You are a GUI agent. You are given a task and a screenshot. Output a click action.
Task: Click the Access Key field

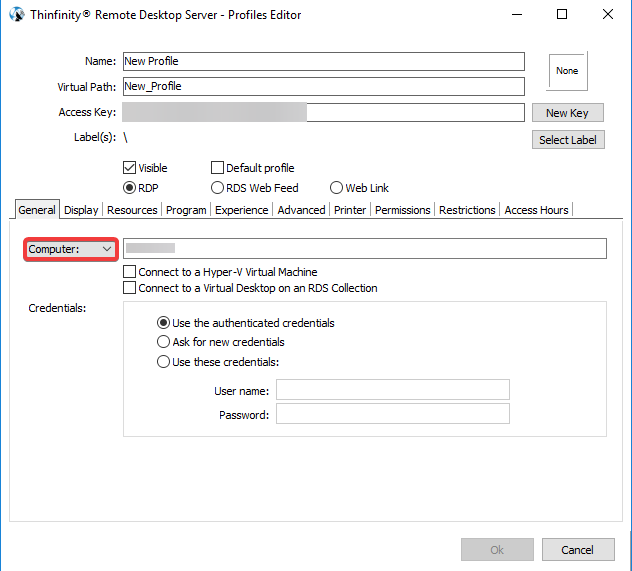point(324,112)
